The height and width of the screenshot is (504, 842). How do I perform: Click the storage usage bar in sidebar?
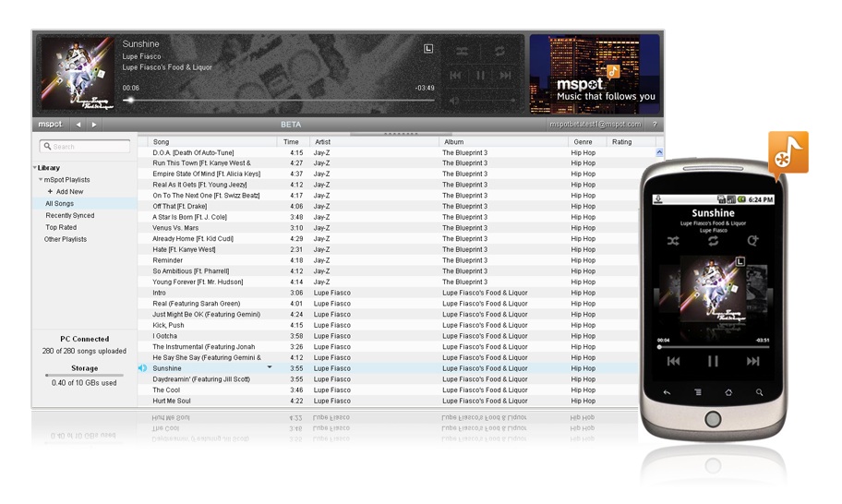[84, 375]
